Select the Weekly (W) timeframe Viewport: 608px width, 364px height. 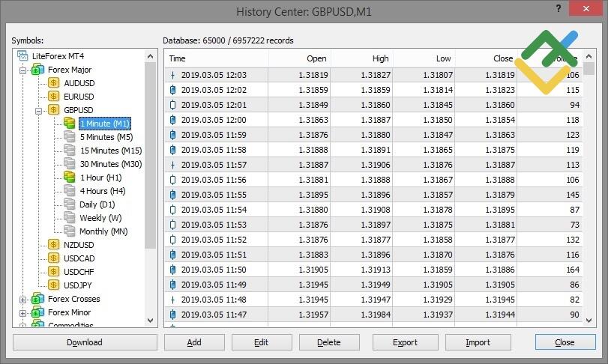point(100,218)
